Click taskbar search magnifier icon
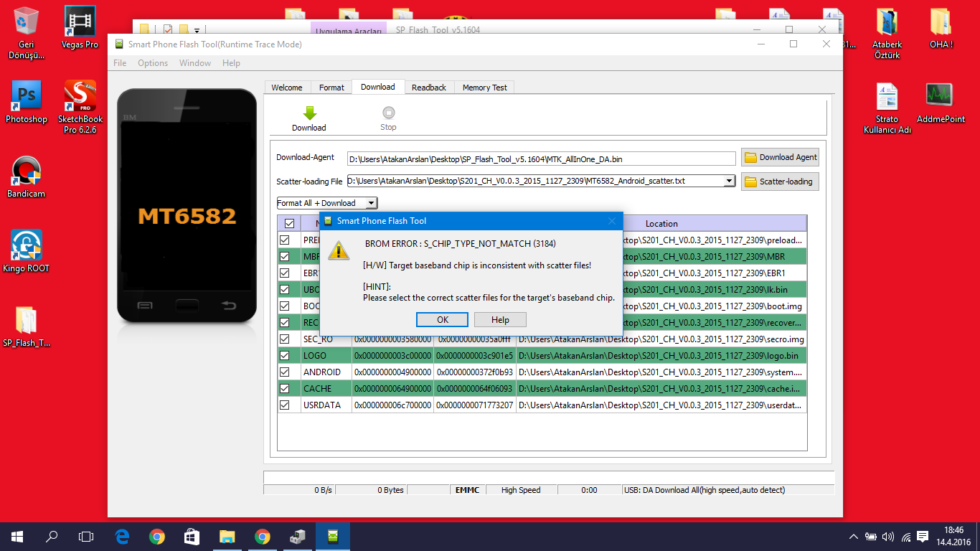Viewport: 980px width, 551px height. point(52,536)
